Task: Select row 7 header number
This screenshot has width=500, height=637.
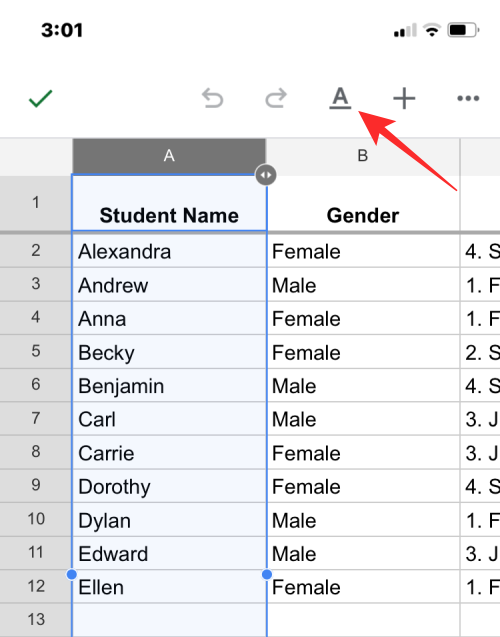Action: pos(36,418)
